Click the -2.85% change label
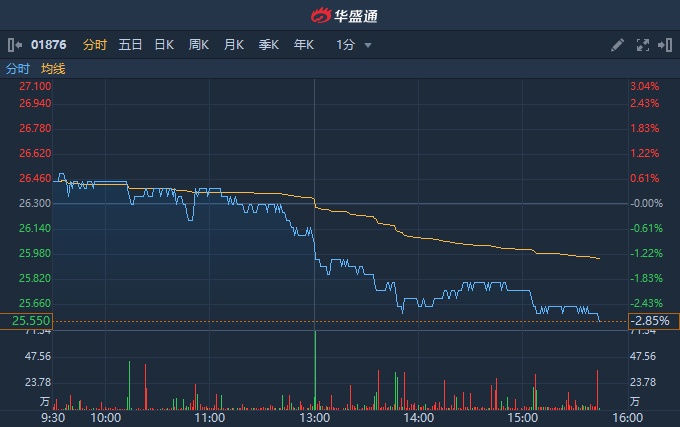Viewport: 680px width, 427px height. point(654,321)
